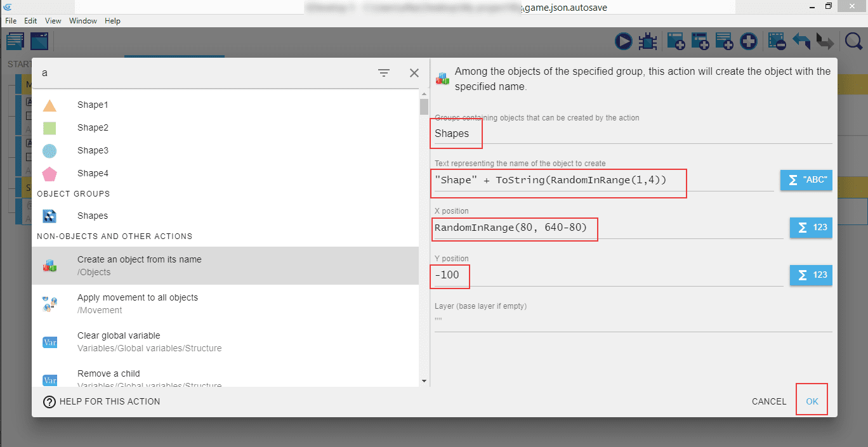Click the action list scrollbar down arrow

424,380
